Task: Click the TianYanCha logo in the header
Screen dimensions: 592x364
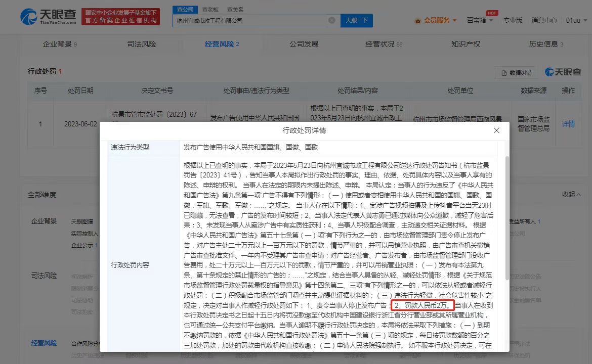Action: pos(48,17)
